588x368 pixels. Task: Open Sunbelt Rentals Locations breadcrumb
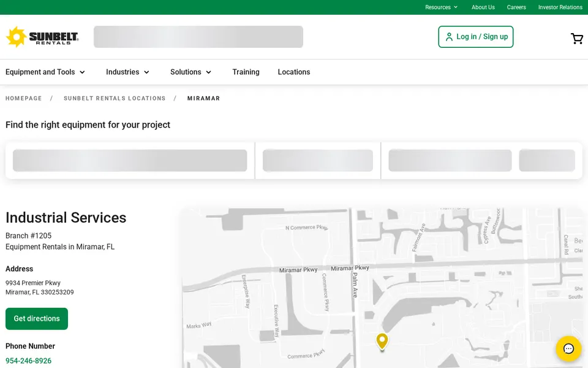(115, 98)
